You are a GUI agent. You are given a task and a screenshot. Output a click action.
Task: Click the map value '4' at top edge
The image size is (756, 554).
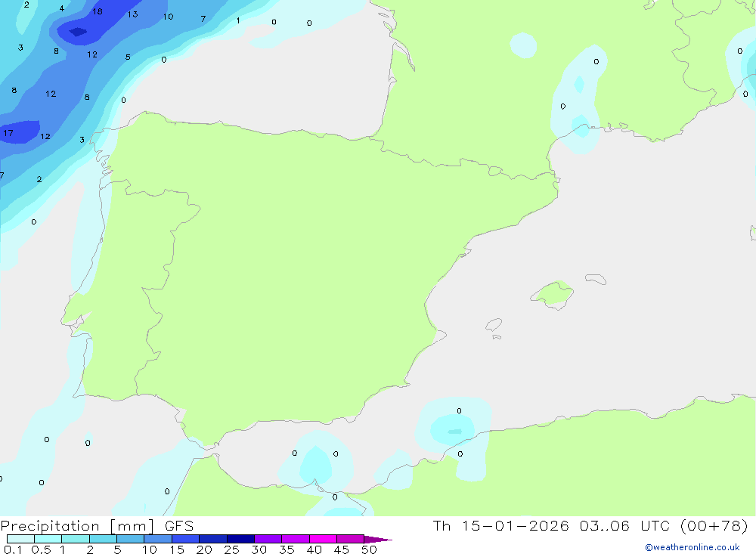[x=62, y=8]
